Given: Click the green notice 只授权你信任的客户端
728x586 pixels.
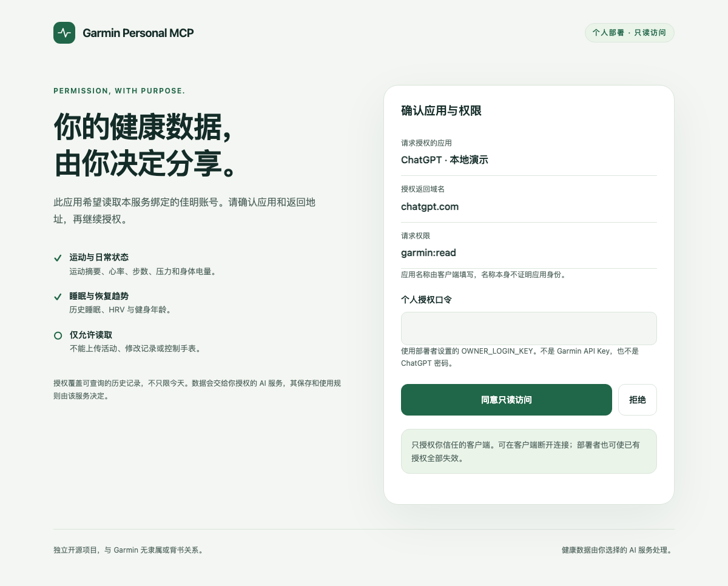Looking at the screenshot, I should point(529,451).
